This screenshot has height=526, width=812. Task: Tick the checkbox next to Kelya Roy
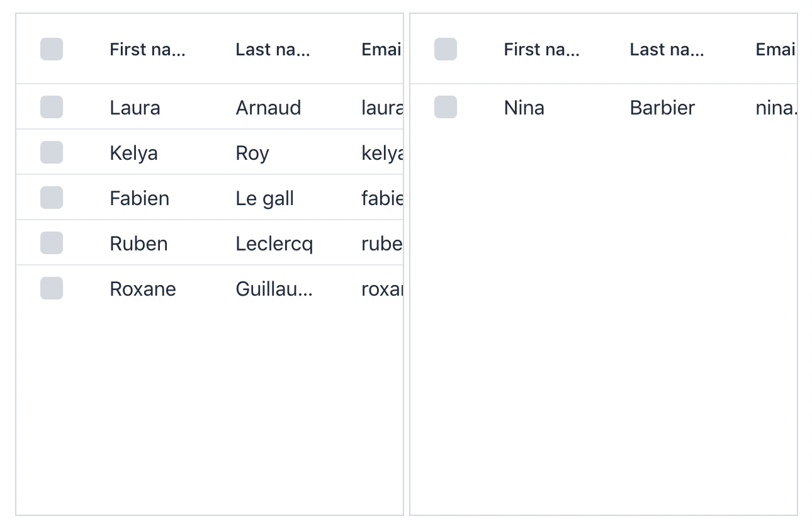coord(52,152)
